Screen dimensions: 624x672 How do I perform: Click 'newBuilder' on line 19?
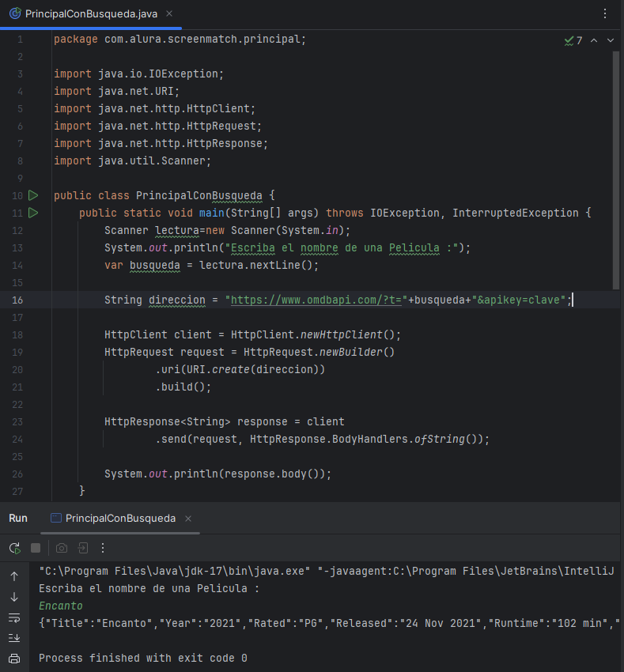[x=351, y=353]
